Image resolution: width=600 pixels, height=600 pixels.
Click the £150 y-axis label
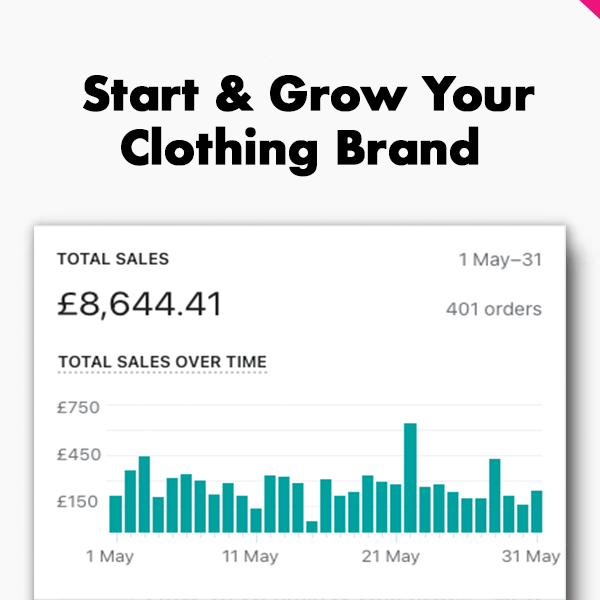[x=79, y=501]
